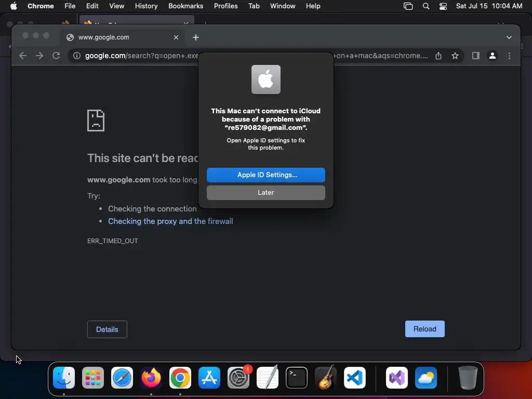Launch Terminal from the Dock

coord(297,378)
